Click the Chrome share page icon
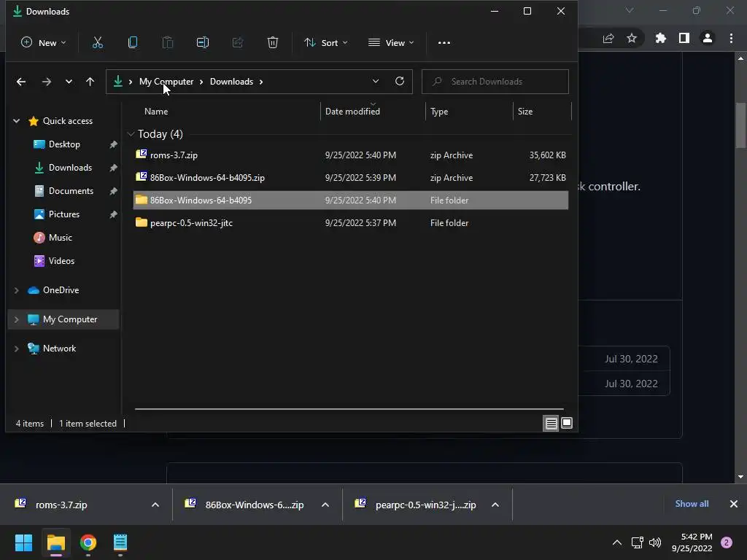The image size is (747, 560). [608, 38]
